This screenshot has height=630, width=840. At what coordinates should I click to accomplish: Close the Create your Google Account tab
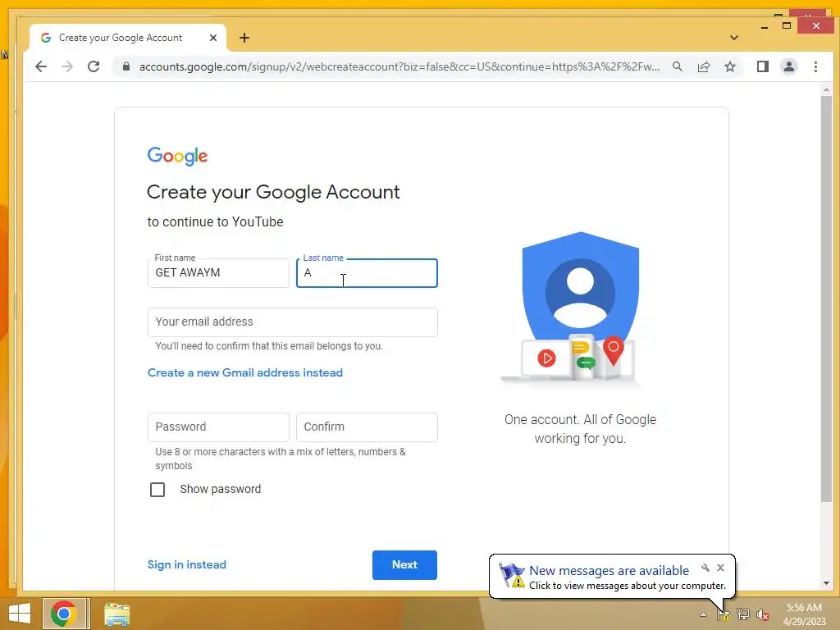(x=213, y=38)
